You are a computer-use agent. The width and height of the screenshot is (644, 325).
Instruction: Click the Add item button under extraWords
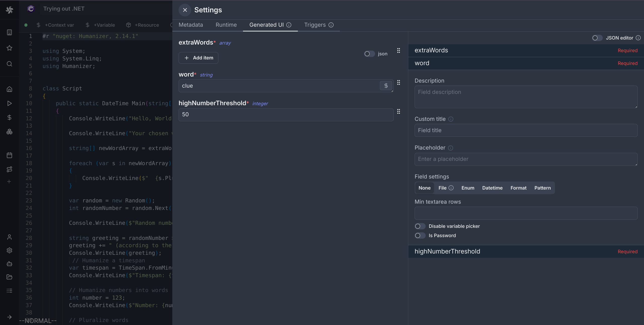(198, 58)
